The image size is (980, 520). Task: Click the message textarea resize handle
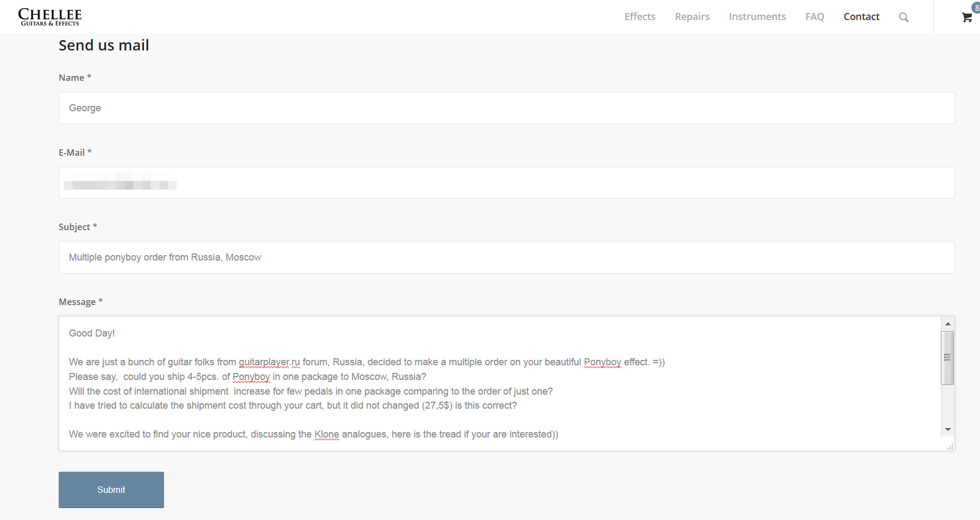point(950,447)
